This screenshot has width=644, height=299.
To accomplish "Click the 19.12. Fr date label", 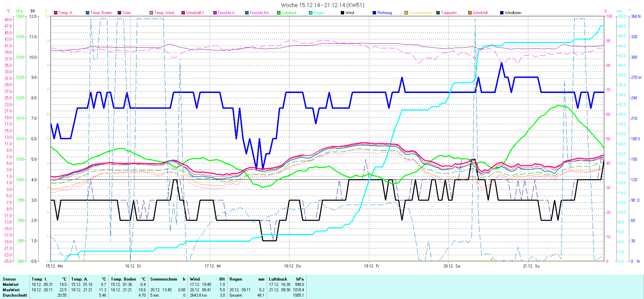I will click(372, 266).
